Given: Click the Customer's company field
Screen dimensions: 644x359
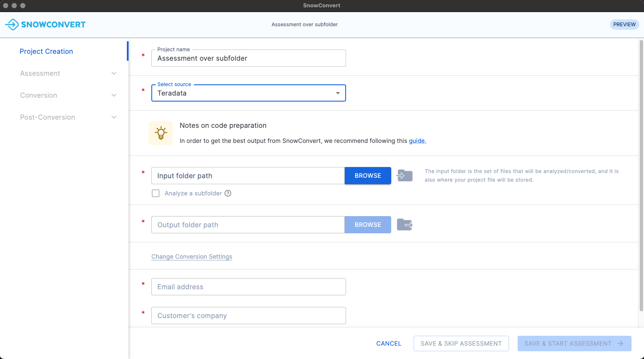Looking at the screenshot, I should [x=248, y=316].
